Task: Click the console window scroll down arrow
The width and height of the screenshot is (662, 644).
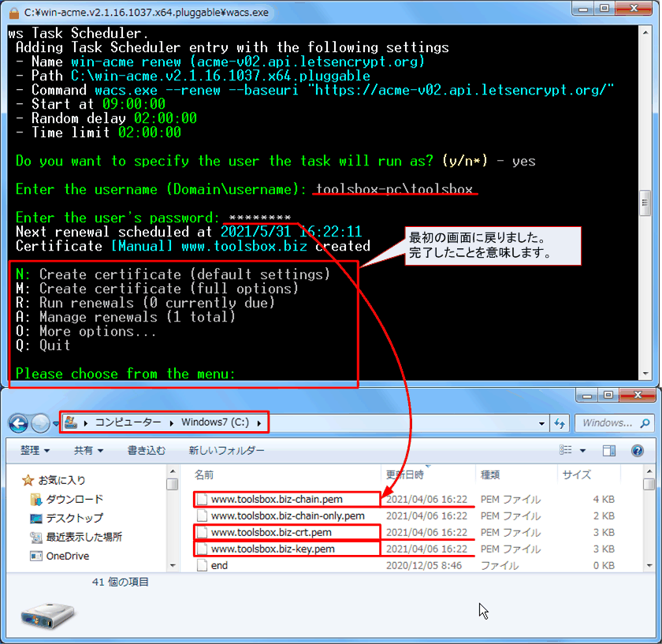Action: (x=645, y=373)
